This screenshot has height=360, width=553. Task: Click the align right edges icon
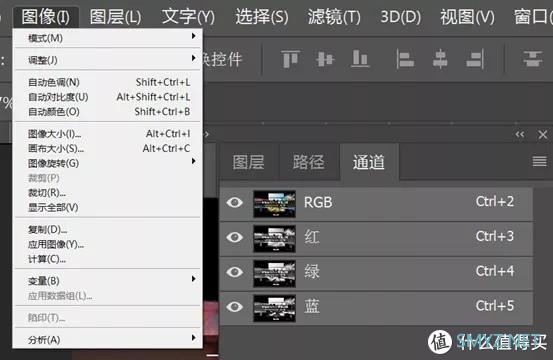pos(475,59)
